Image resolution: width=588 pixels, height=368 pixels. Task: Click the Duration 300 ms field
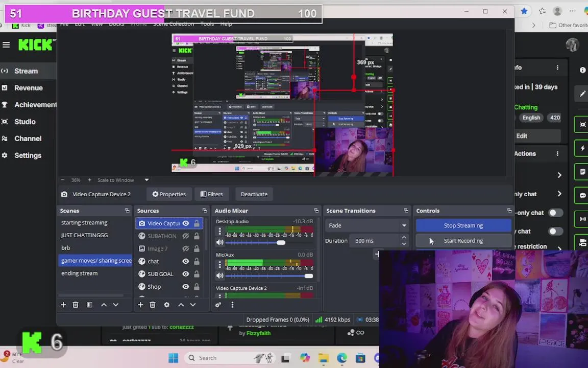click(x=375, y=241)
